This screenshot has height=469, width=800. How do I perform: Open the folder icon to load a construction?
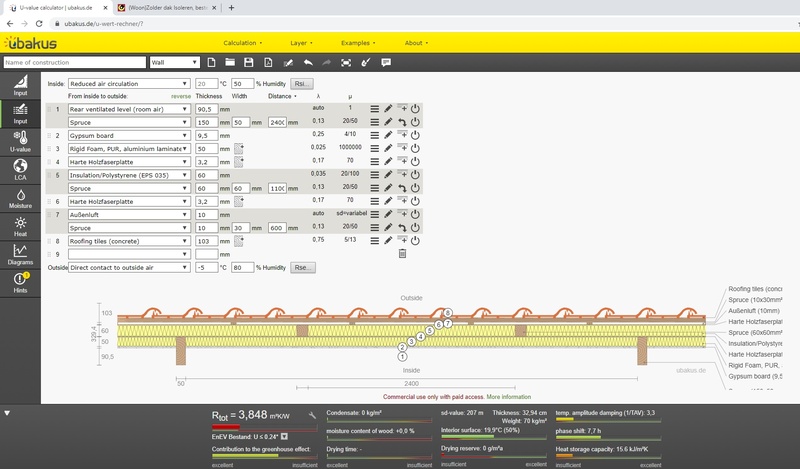pyautogui.click(x=230, y=62)
